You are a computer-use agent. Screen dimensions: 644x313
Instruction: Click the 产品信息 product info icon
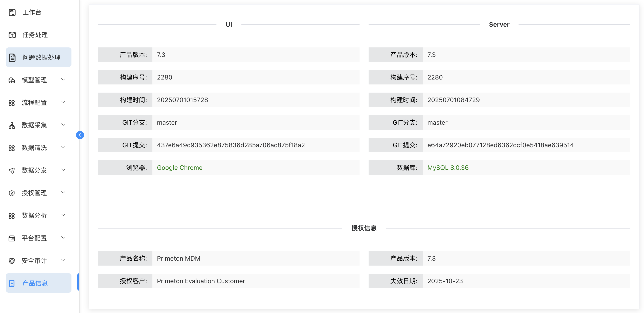click(12, 283)
